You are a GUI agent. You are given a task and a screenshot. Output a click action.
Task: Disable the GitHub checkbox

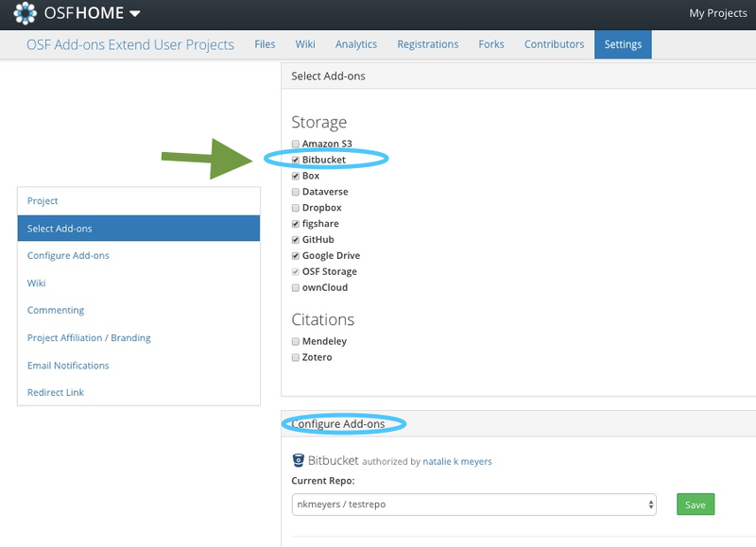click(x=296, y=240)
